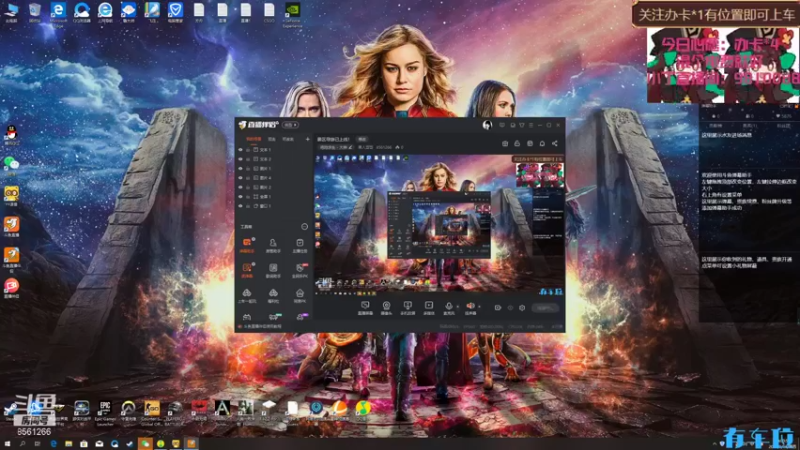800x450 pixels.
Task: Switch to the third scene tab
Action: 288,139
